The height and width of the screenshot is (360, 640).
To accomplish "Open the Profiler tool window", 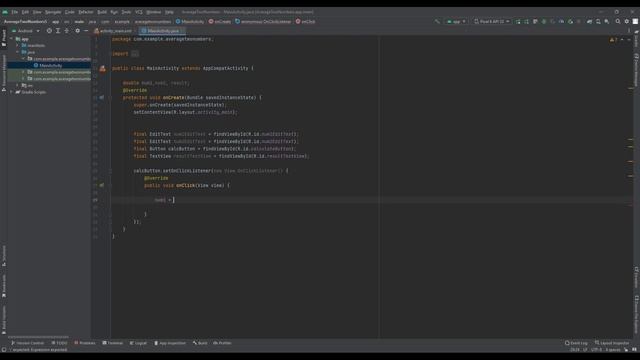I will click(222, 343).
